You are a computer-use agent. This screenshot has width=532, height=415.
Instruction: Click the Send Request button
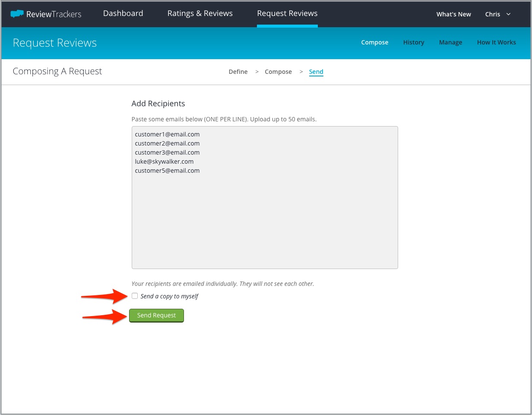[x=156, y=316]
